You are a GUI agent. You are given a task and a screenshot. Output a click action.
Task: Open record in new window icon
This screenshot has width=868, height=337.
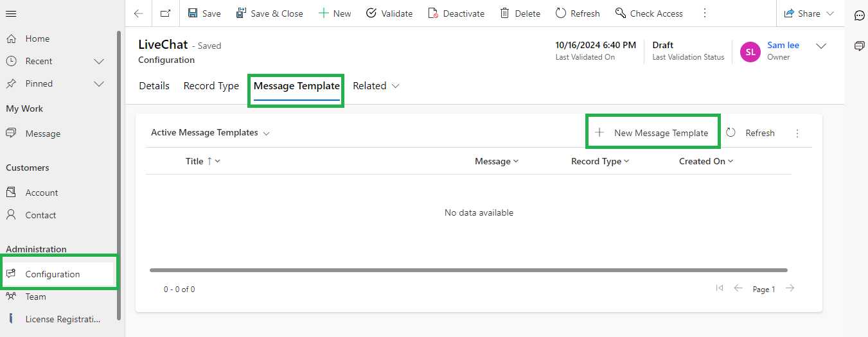tap(166, 13)
